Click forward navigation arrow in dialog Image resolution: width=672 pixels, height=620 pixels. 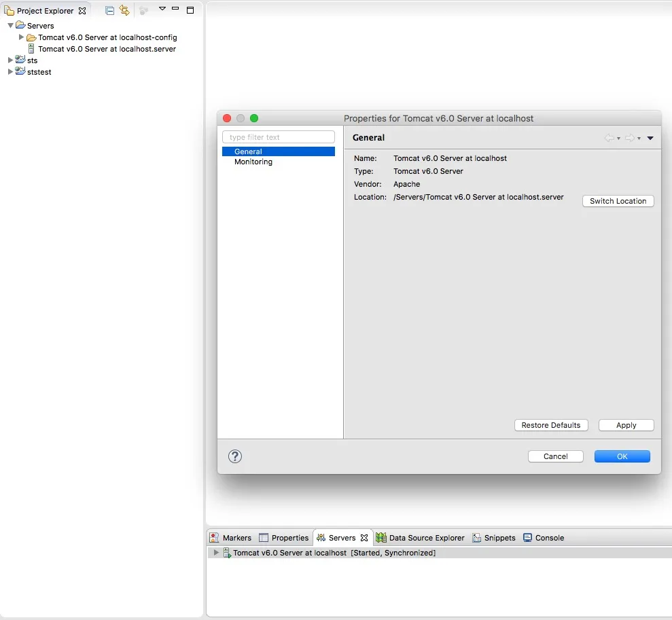point(630,138)
